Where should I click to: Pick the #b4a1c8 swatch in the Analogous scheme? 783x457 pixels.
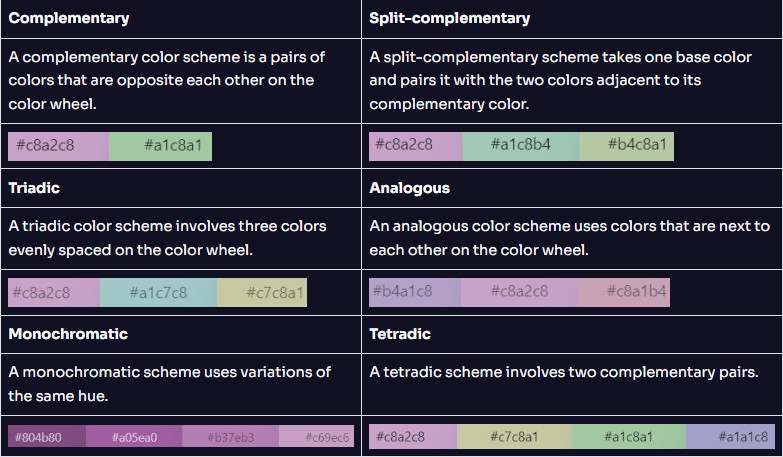tap(415, 292)
